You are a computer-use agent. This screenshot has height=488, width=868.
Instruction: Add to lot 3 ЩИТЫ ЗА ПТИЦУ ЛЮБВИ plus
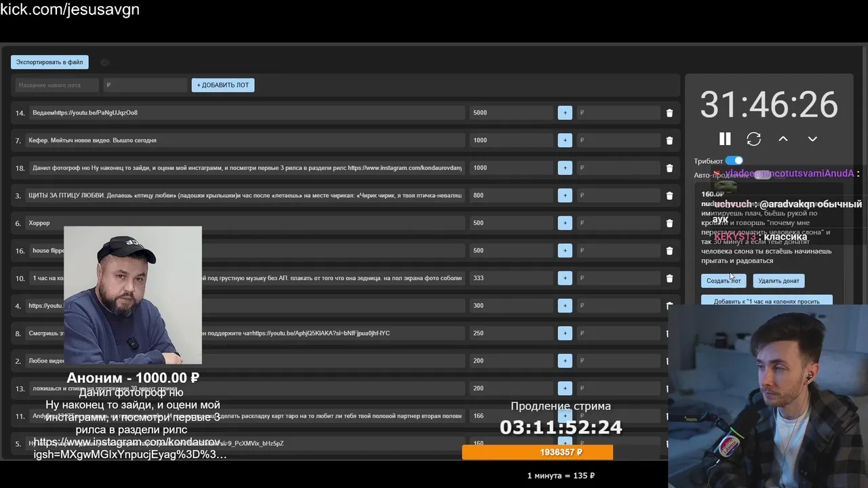(x=565, y=195)
